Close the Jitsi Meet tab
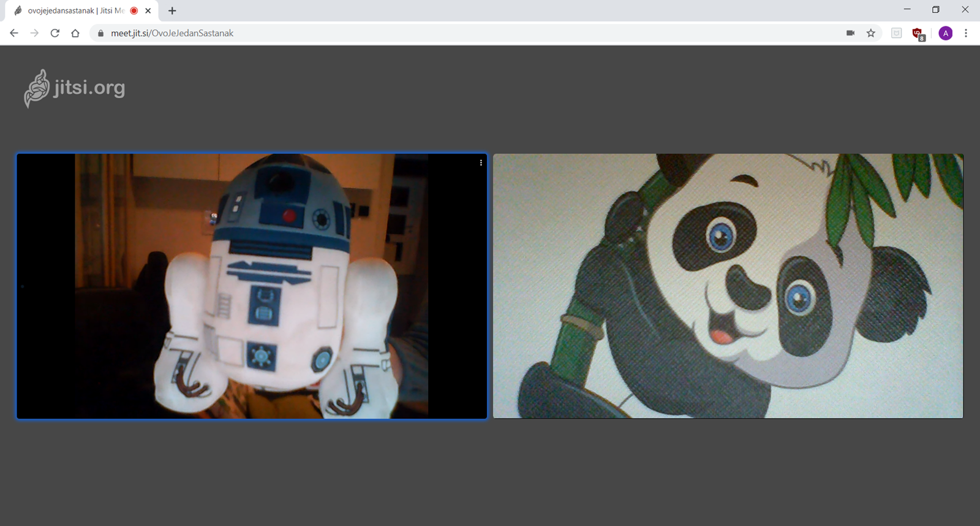 [x=148, y=10]
